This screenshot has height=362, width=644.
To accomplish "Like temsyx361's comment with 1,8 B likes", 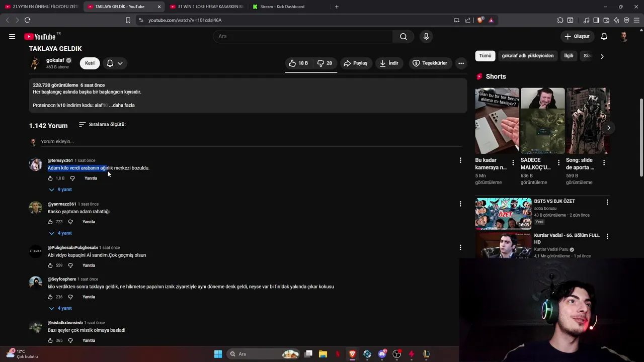I will 50,178.
